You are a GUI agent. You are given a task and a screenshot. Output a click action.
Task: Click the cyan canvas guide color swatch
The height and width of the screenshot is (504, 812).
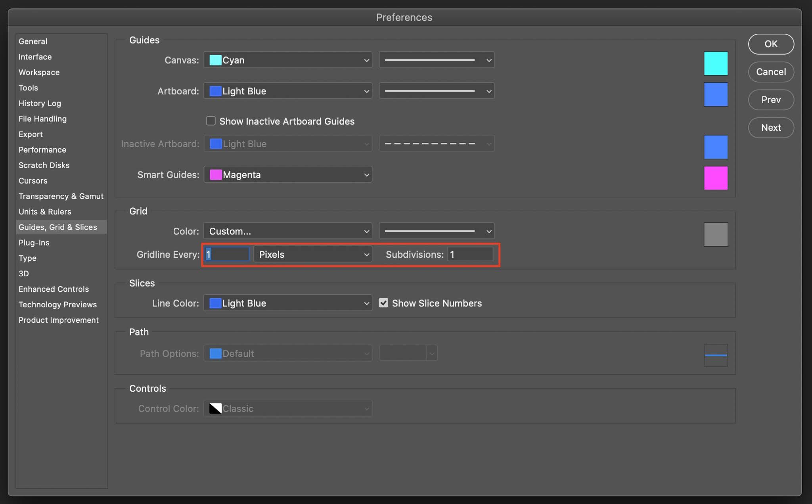[x=715, y=63]
